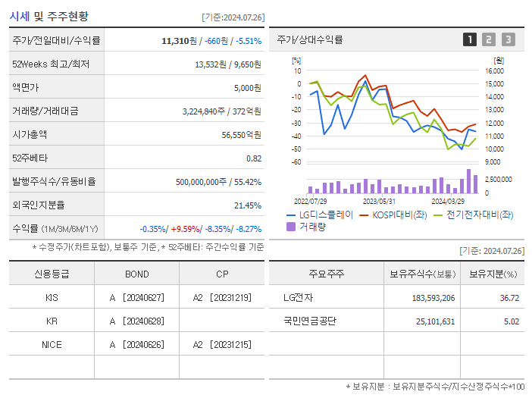Click the 발행주식수/유동비율 row label
The height and width of the screenshot is (398, 532).
pyautogui.click(x=54, y=181)
